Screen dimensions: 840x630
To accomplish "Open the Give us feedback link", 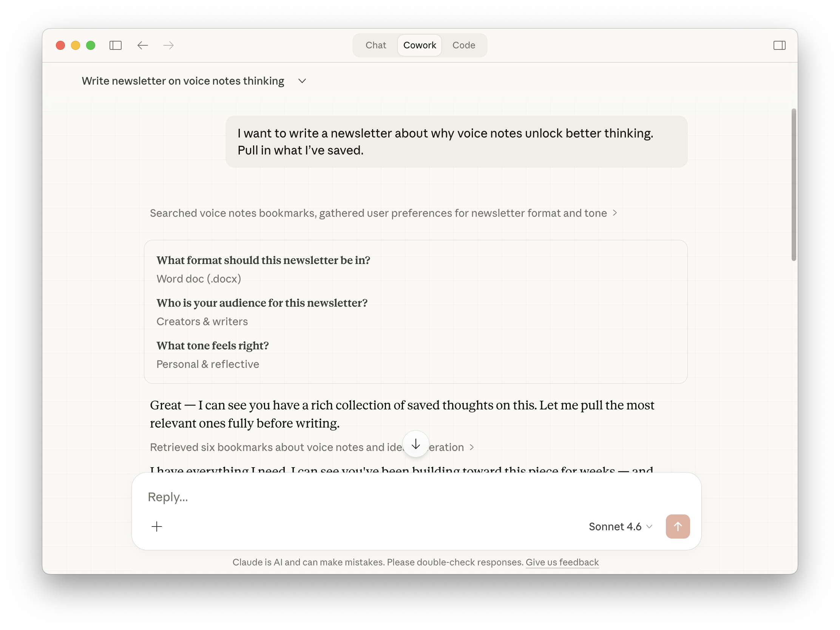I will click(x=562, y=562).
